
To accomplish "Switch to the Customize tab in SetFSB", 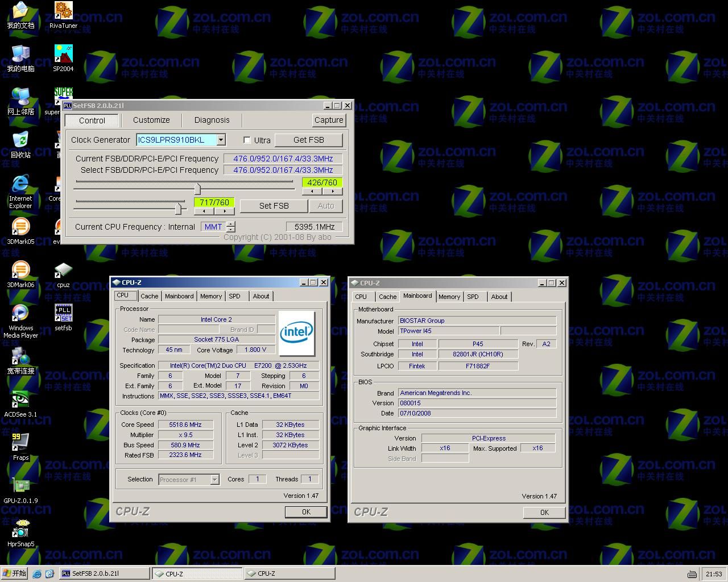I will (x=151, y=120).
